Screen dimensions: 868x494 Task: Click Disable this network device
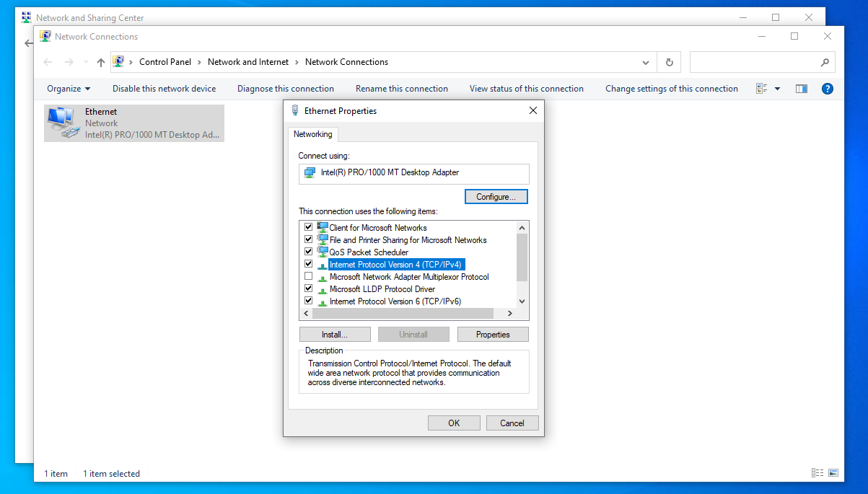pos(164,89)
